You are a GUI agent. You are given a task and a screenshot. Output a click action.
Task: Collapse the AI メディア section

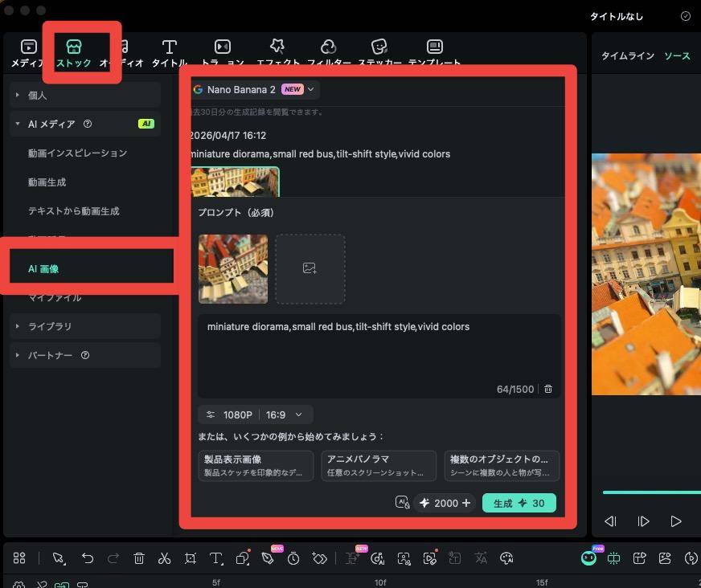(18, 124)
